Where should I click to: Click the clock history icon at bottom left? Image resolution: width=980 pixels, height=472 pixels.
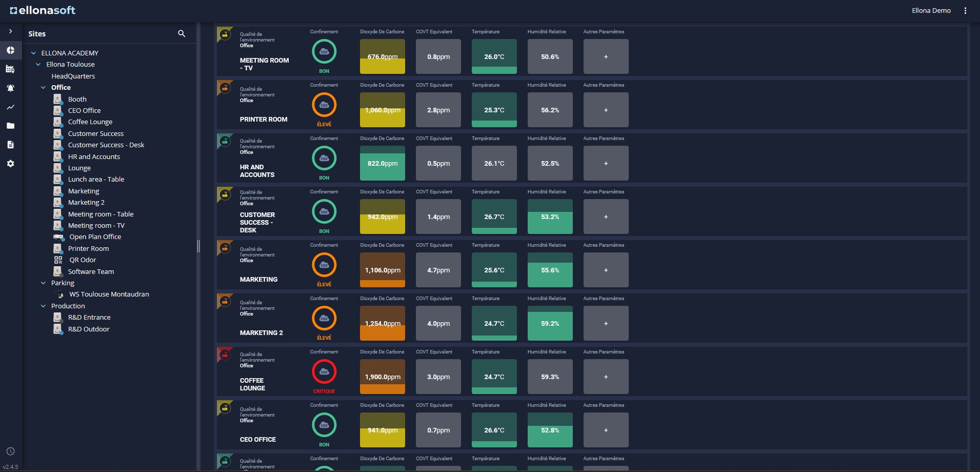pyautogui.click(x=10, y=451)
